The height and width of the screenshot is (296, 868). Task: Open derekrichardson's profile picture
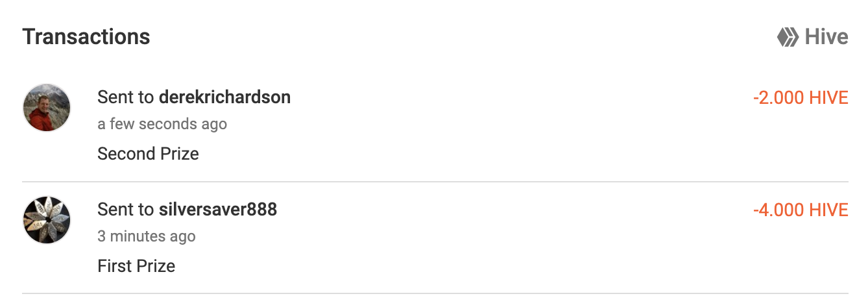click(47, 107)
